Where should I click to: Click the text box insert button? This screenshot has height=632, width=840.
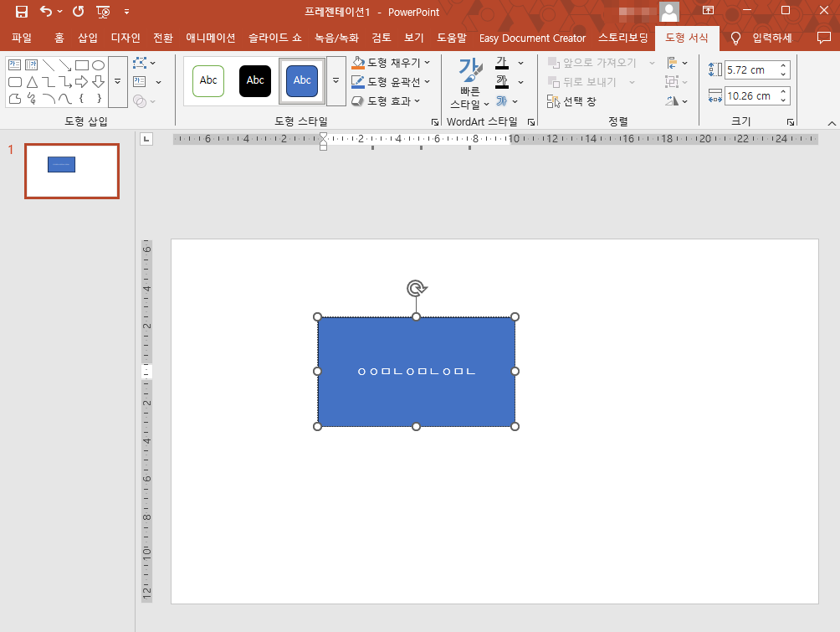click(x=140, y=81)
